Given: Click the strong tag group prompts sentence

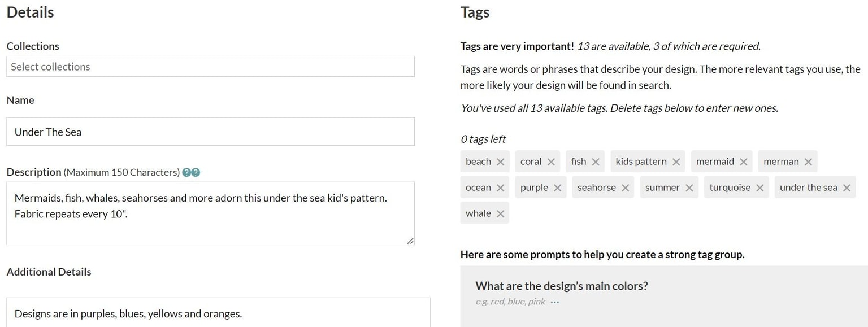Looking at the screenshot, I should click(602, 254).
